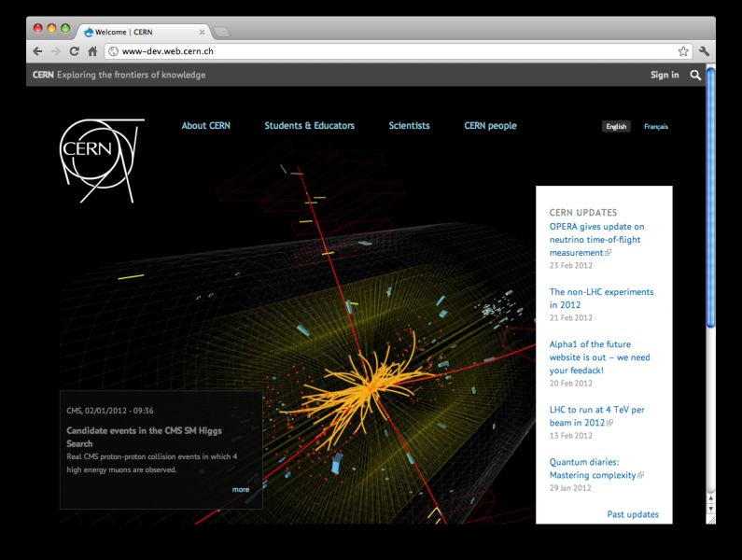Open Past updates link
This screenshot has width=742, height=560.
[632, 514]
